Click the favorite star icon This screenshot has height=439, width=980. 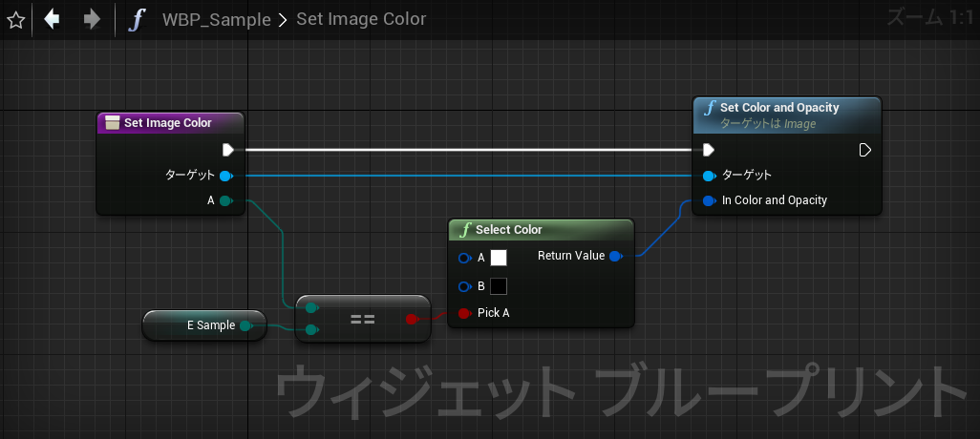[15, 20]
